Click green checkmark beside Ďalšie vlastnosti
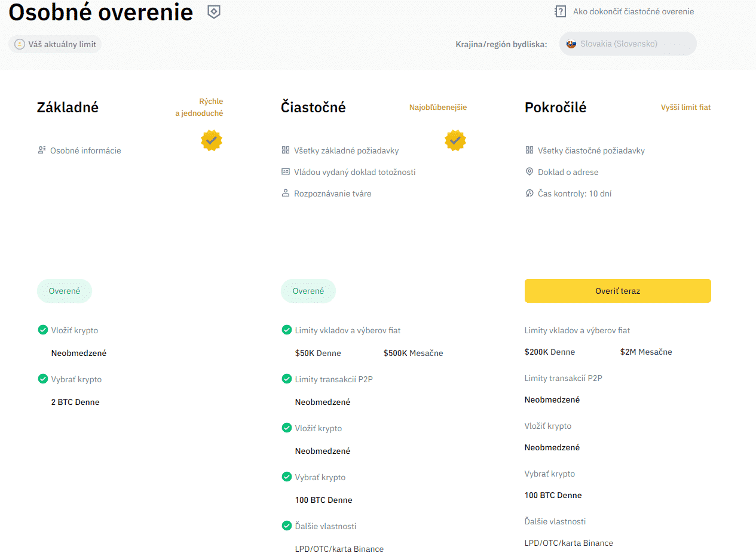756x559 pixels. (287, 526)
